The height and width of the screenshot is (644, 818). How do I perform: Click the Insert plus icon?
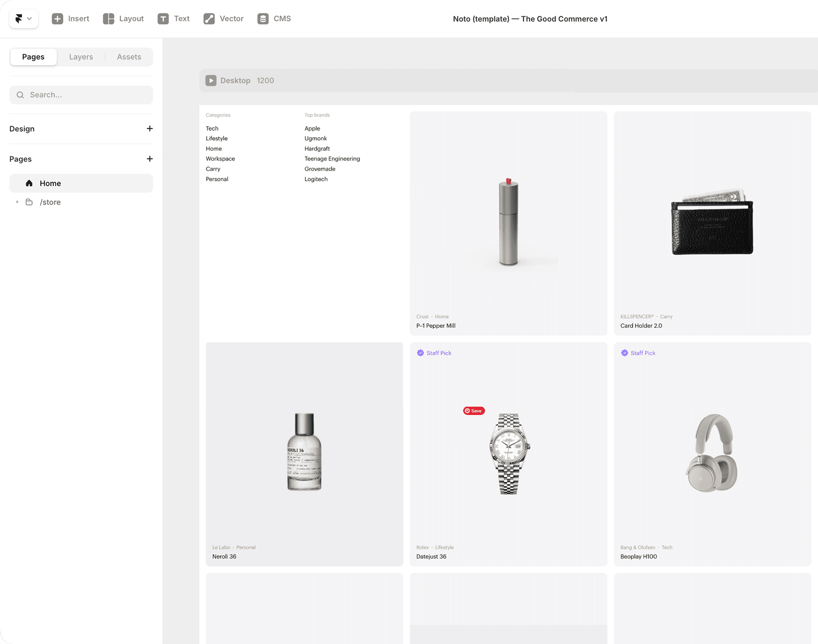(57, 19)
